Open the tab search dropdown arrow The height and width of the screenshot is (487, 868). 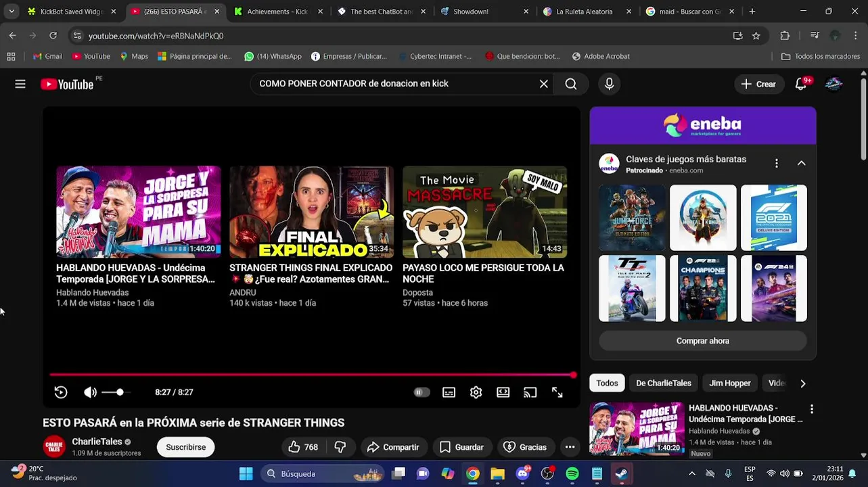12,11
